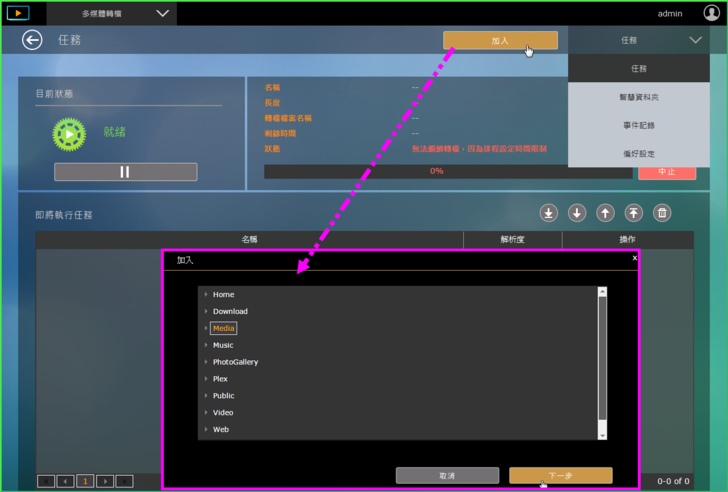Open the admin user profile icon
The height and width of the screenshot is (492, 728).
(711, 13)
